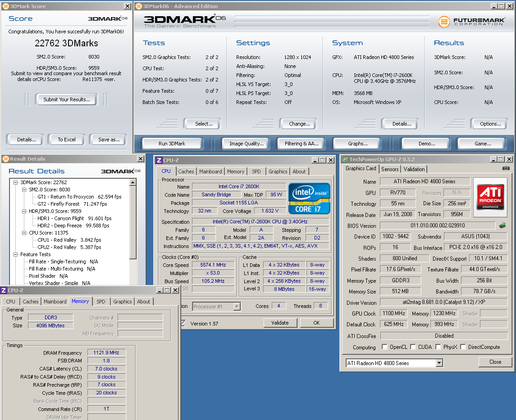Open the SPD tab in main CPU-Z
516x420 pixels.
coord(256,172)
